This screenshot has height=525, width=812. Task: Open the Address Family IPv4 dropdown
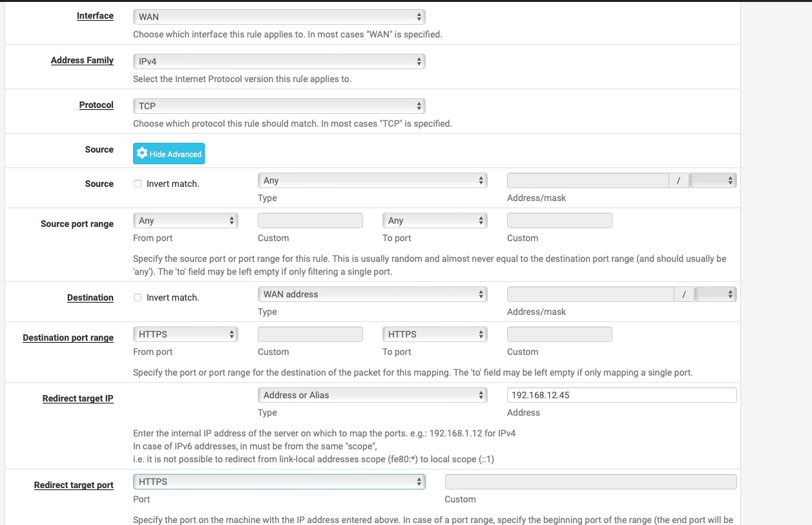278,61
